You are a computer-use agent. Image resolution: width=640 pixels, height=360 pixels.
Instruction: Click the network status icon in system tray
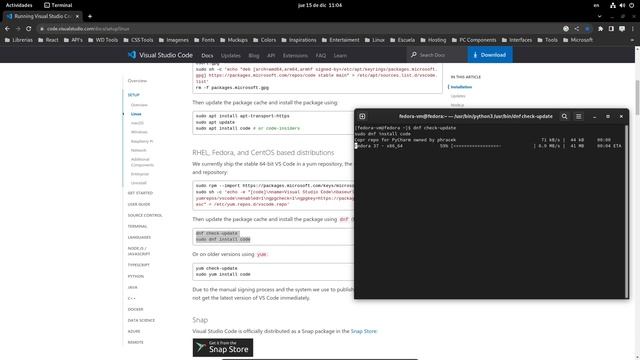point(613,5)
